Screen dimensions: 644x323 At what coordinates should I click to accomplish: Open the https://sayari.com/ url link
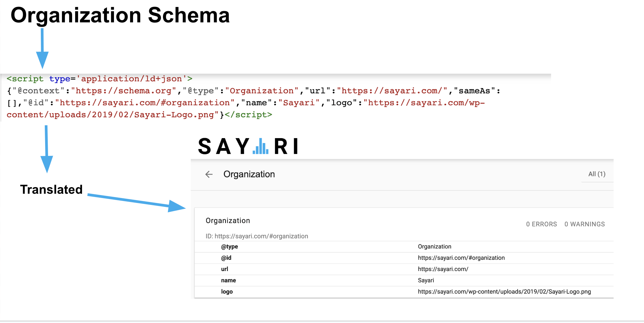pos(443,269)
